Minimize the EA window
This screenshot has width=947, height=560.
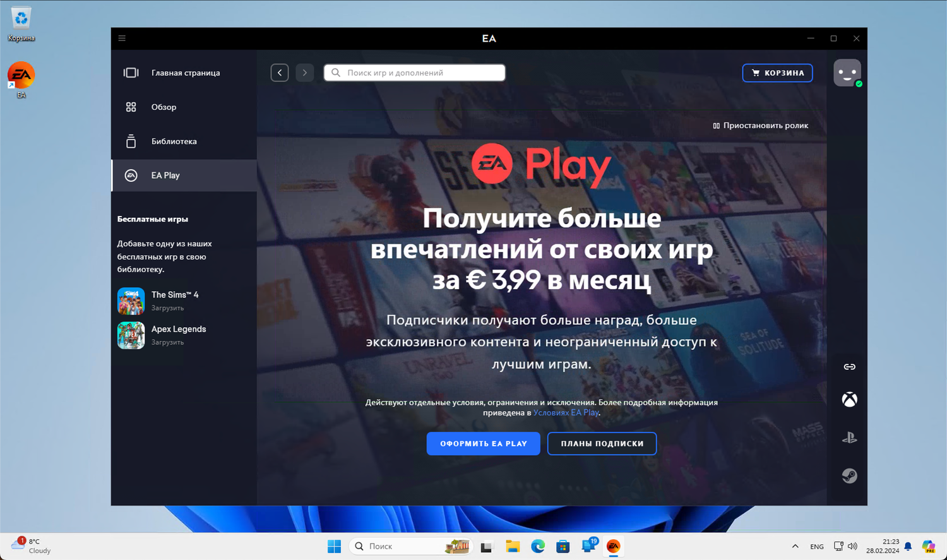click(811, 39)
